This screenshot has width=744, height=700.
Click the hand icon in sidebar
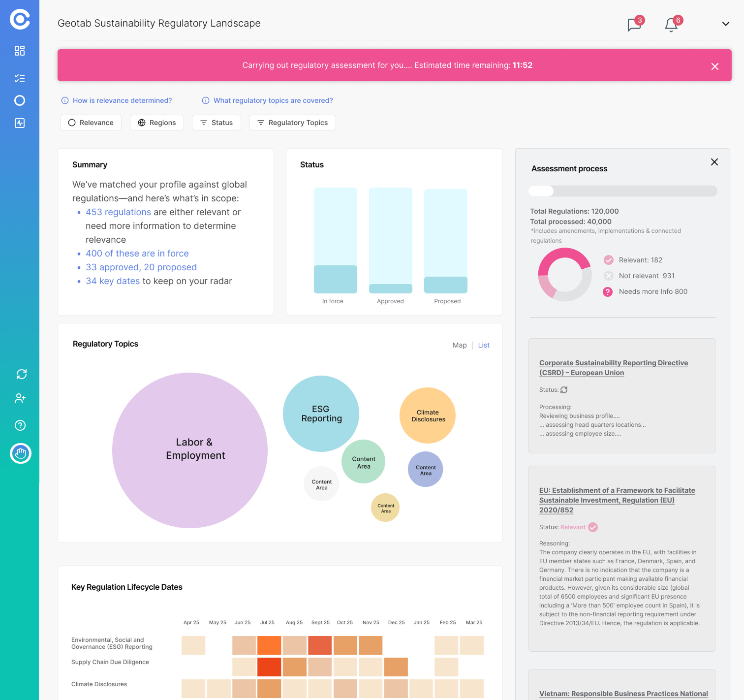(x=21, y=453)
